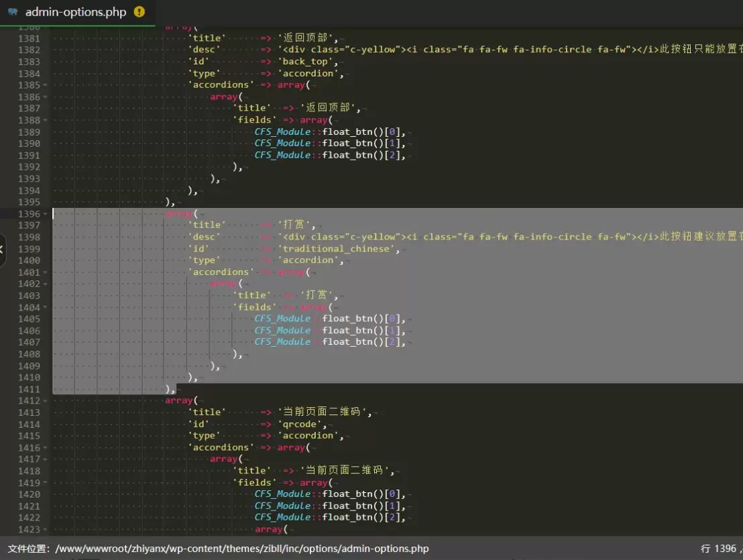Image resolution: width=743 pixels, height=560 pixels.
Task: Click the '当前页面二维码' title on line 1418
Action: 345,470
